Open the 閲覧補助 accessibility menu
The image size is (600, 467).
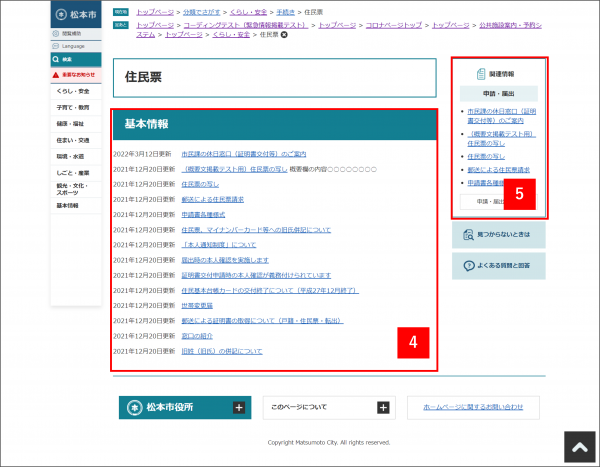pos(73,33)
